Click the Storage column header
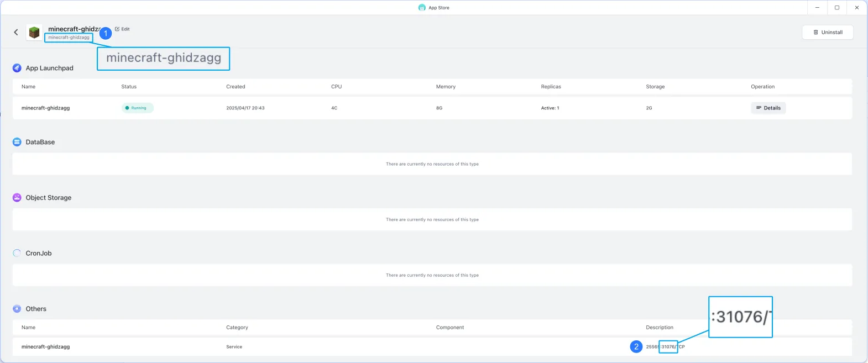The height and width of the screenshot is (363, 868). 655,87
